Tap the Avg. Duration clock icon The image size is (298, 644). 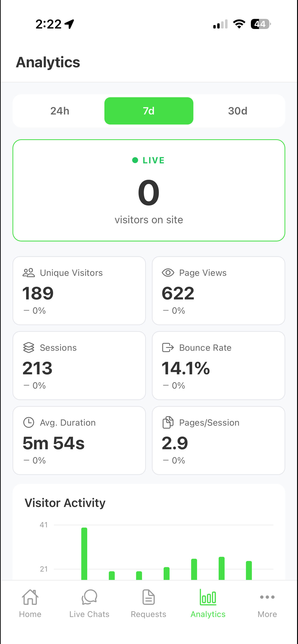click(x=29, y=423)
